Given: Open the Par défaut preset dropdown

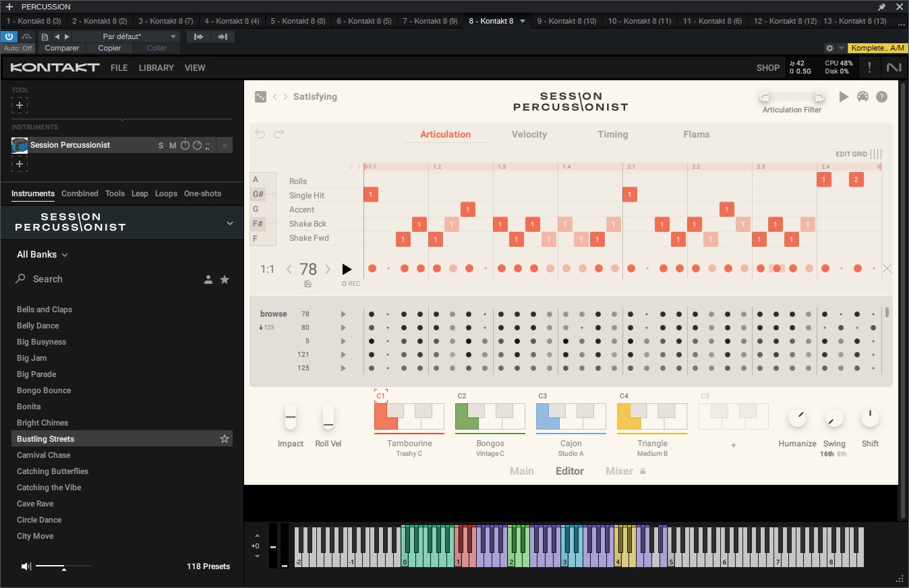Looking at the screenshot, I should click(125, 36).
